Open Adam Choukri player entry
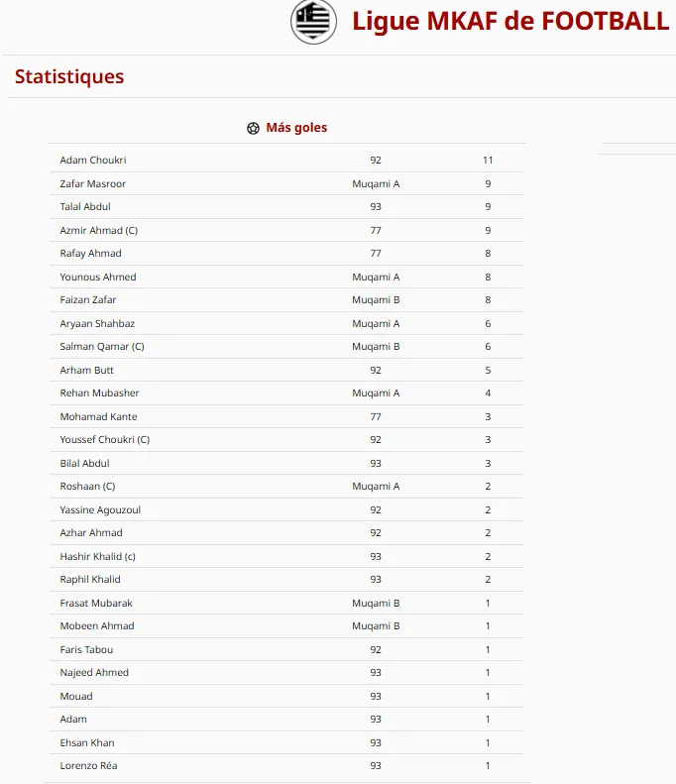 tap(93, 160)
